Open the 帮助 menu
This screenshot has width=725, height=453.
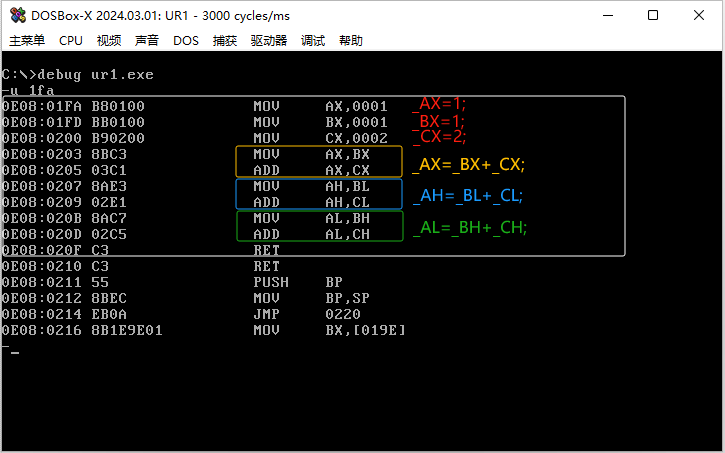point(350,41)
